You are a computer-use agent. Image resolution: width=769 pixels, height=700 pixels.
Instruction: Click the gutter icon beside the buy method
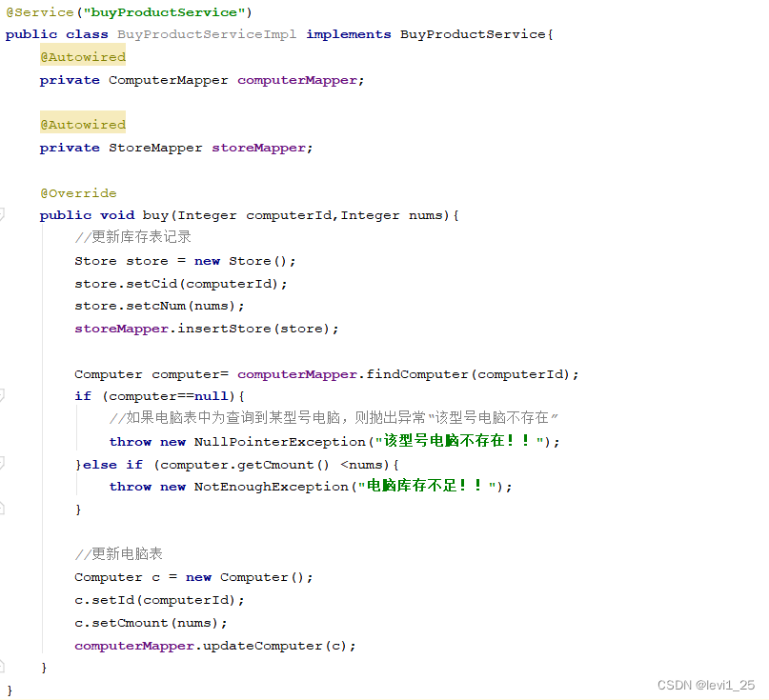click(x=6, y=214)
